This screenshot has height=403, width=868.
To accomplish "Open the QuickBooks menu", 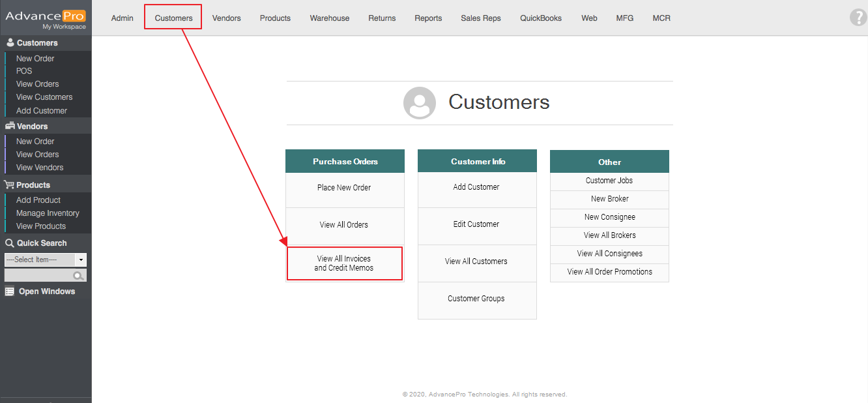I will point(540,18).
